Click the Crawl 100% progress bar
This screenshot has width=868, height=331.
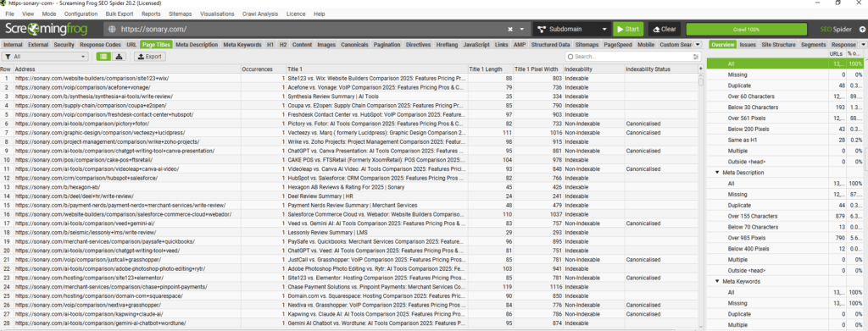[746, 30]
